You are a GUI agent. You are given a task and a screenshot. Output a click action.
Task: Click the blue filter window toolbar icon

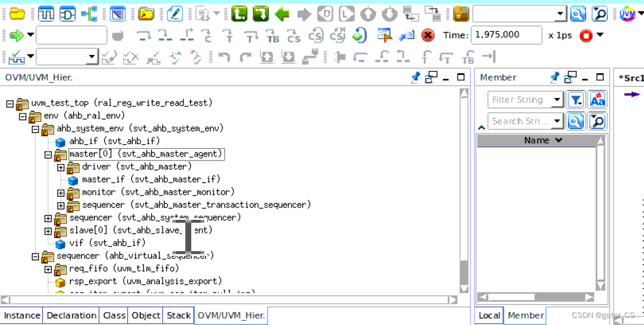tap(117, 14)
